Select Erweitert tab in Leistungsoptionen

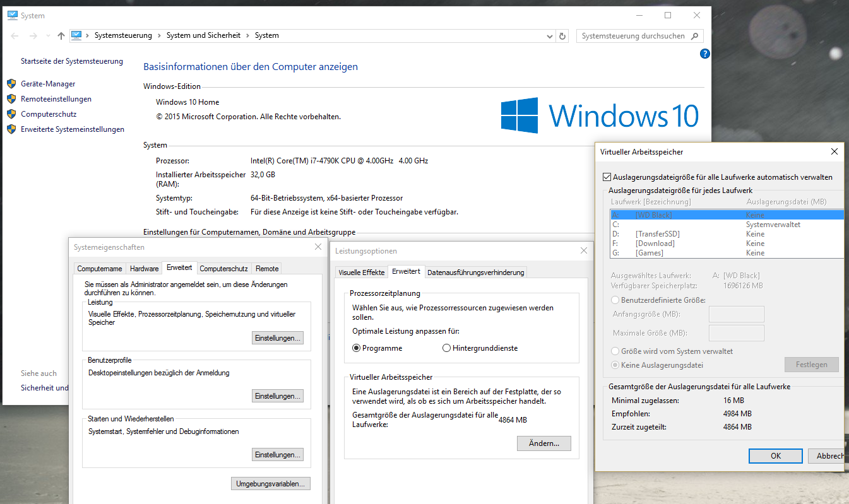click(406, 271)
